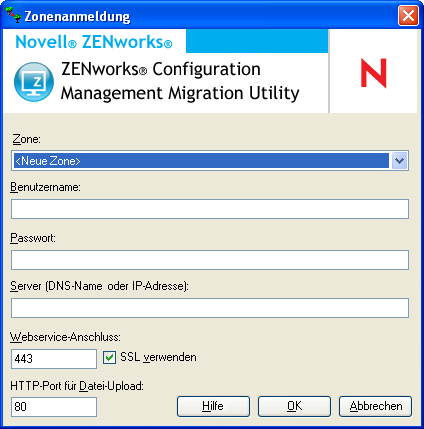
Task: Expand the Zone dropdown arrow
Action: 399,161
